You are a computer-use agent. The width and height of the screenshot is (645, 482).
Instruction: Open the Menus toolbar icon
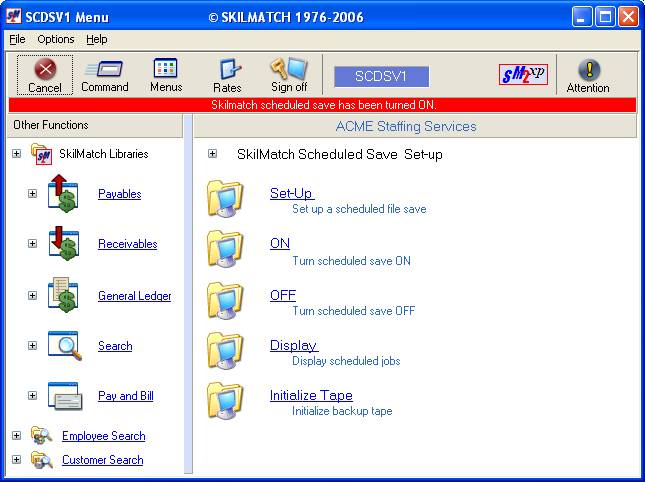(x=165, y=68)
